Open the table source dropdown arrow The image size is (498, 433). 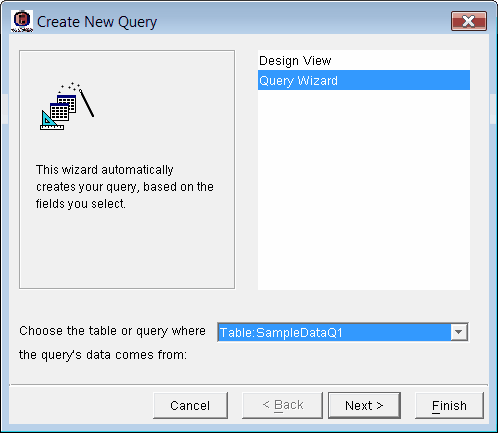pyautogui.click(x=459, y=332)
